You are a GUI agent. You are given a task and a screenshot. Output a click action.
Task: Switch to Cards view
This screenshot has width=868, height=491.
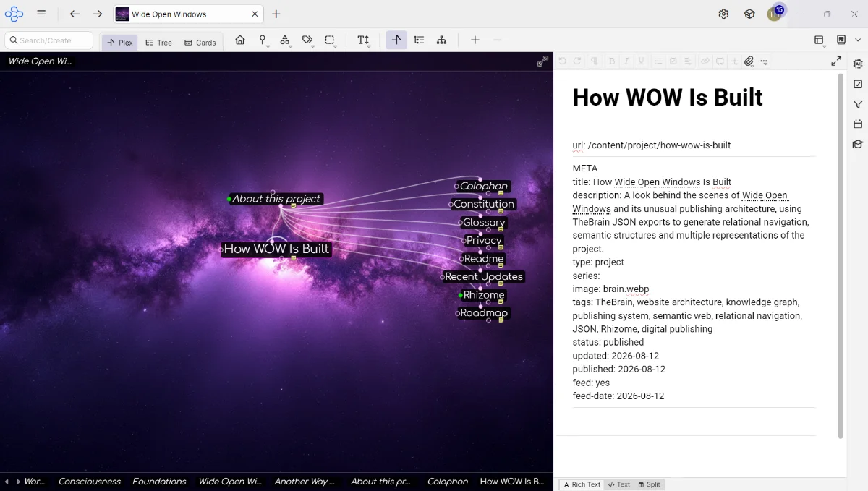coord(200,42)
